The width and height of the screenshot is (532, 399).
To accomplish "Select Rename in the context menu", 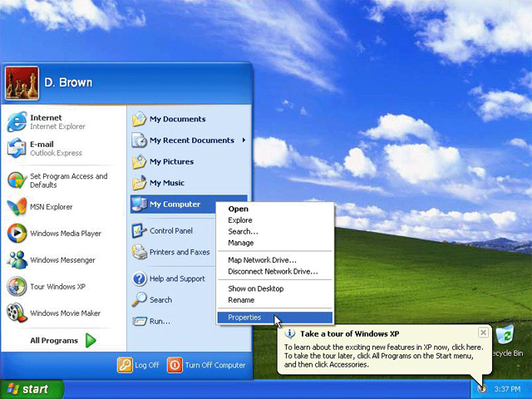I will point(275,300).
